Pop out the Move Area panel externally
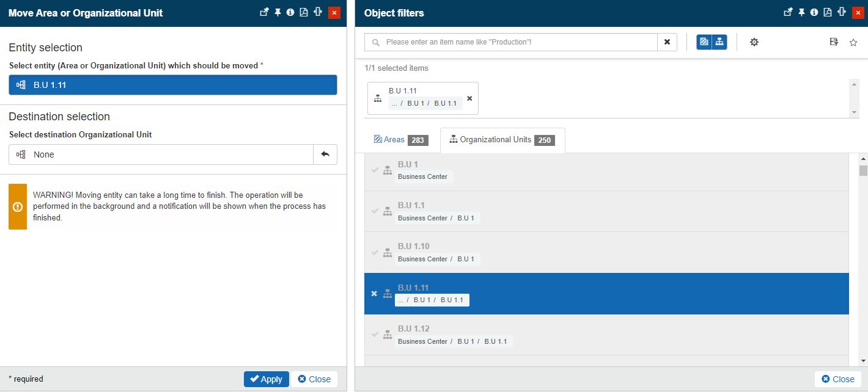The image size is (868, 392). coord(264,12)
